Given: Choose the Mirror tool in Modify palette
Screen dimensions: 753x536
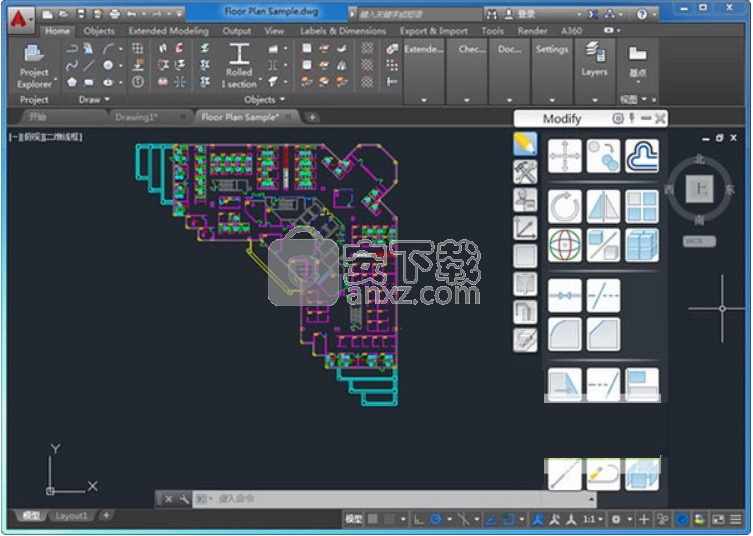Looking at the screenshot, I should click(x=603, y=207).
